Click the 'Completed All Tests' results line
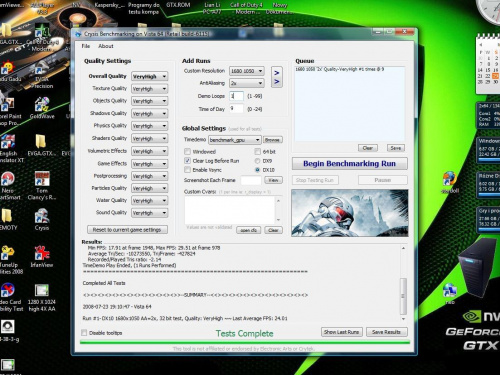Screen dimensions: 500x375 click(x=104, y=283)
